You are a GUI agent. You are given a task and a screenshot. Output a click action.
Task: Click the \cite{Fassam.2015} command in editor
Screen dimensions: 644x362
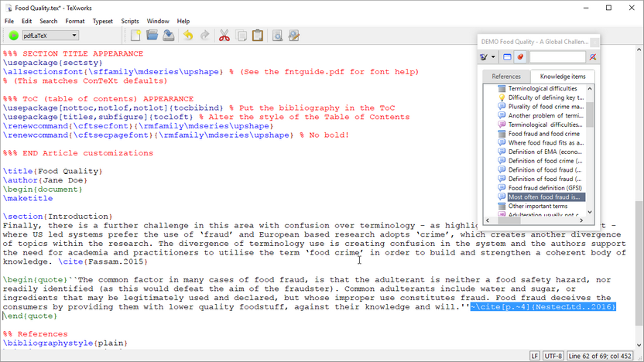pyautogui.click(x=103, y=261)
